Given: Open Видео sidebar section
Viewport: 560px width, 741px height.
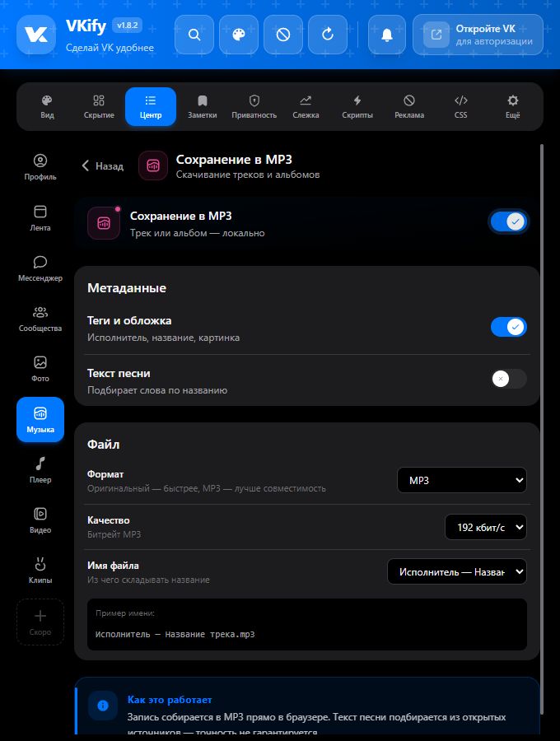Looking at the screenshot, I should [x=40, y=520].
